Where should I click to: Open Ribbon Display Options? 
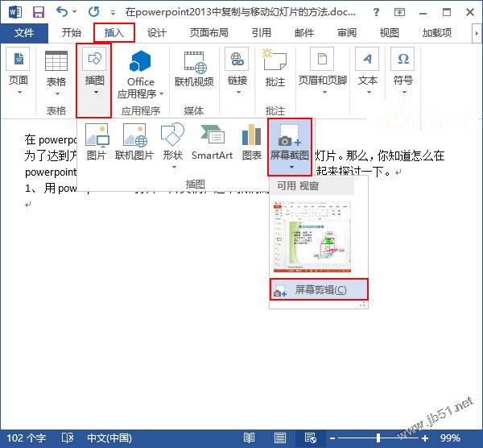coord(399,12)
